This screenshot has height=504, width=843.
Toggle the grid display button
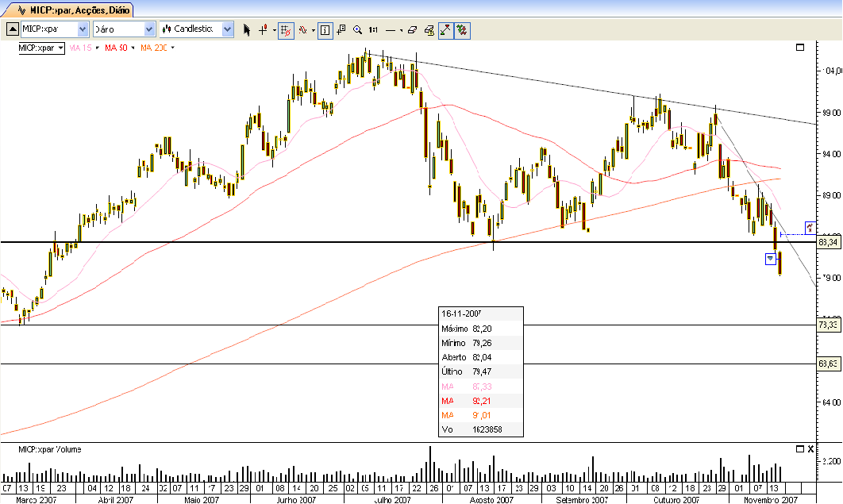(x=286, y=30)
